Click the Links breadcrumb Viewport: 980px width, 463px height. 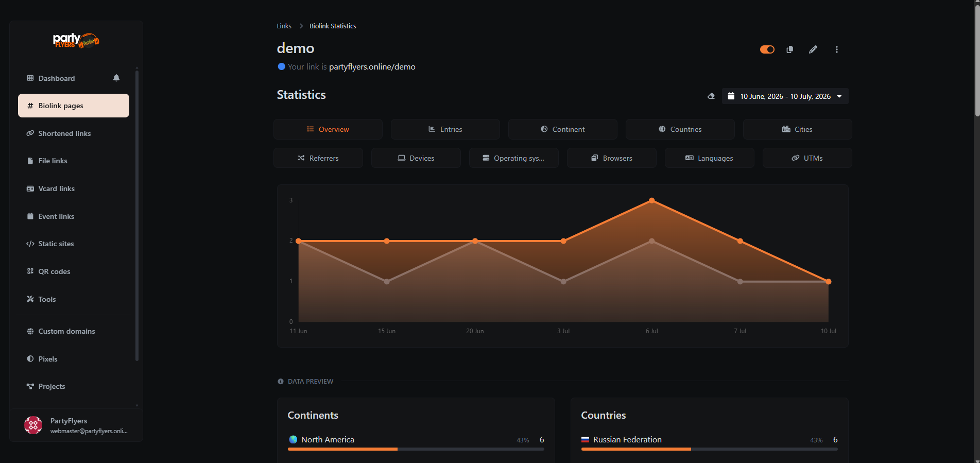pyautogui.click(x=284, y=26)
